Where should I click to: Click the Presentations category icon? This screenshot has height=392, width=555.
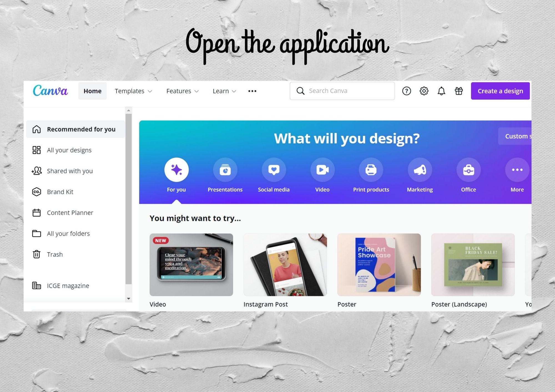point(225,169)
